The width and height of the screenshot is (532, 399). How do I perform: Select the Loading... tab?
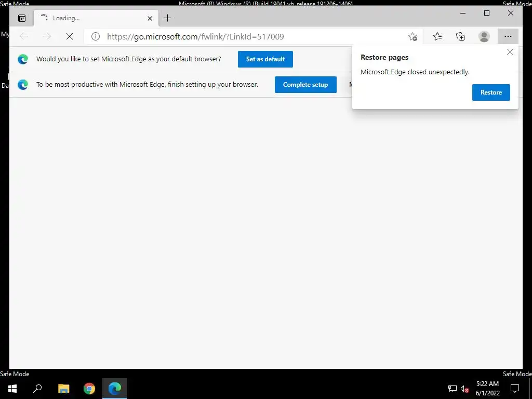click(x=96, y=18)
